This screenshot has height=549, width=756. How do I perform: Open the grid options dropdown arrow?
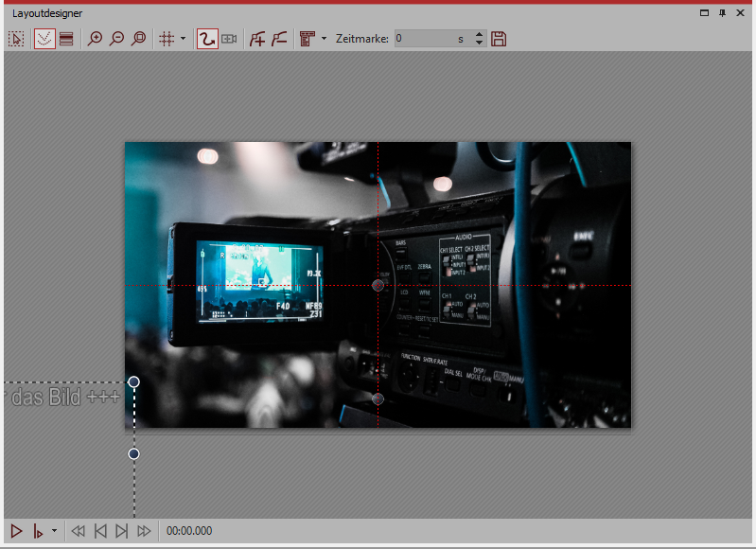[x=183, y=39]
